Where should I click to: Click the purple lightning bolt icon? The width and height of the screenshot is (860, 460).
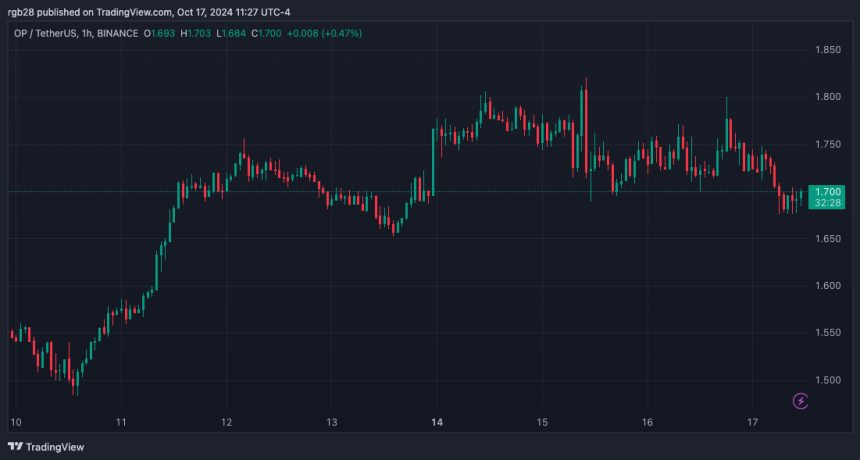[x=800, y=401]
